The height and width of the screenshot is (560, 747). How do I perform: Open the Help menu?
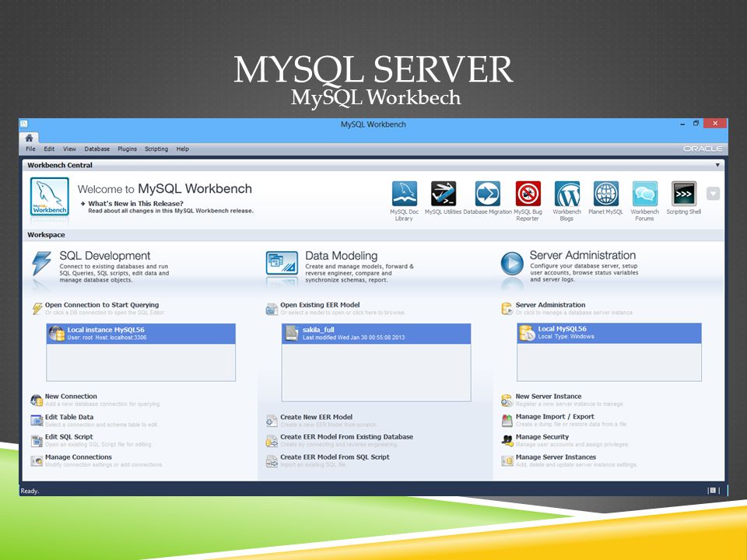coord(182,149)
